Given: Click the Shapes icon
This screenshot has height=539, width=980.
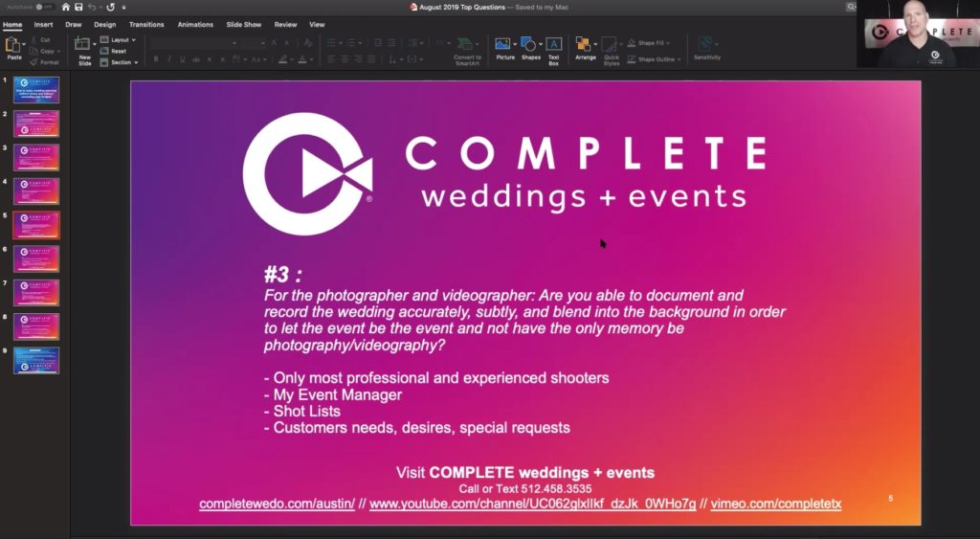Looking at the screenshot, I should [528, 44].
